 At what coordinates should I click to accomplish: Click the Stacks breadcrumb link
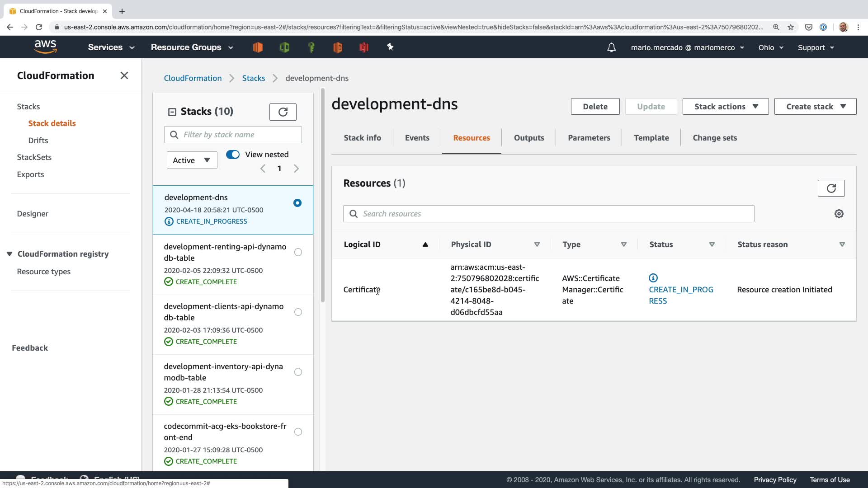253,78
